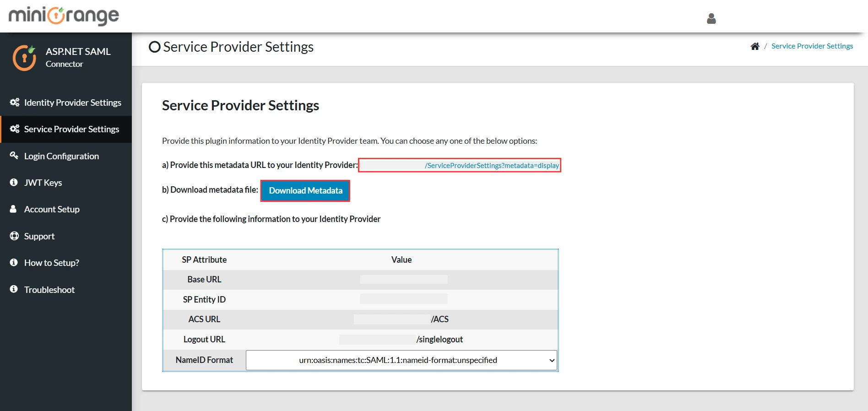Click 'Provide the following information' text line
Screen dimensions: 868x411
[x=271, y=219]
